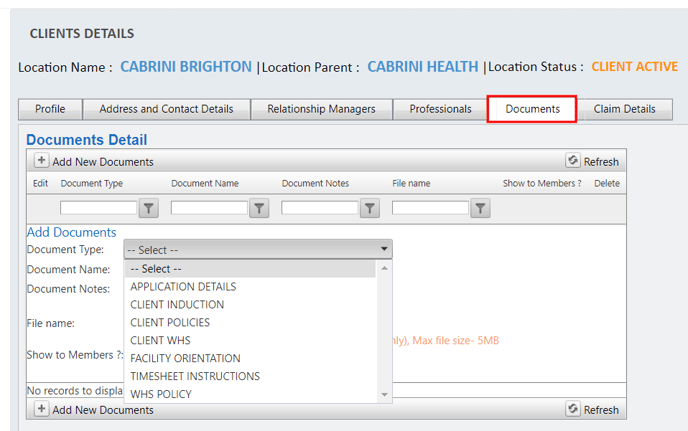Click the Document Name column header
688x431 pixels.
[205, 183]
